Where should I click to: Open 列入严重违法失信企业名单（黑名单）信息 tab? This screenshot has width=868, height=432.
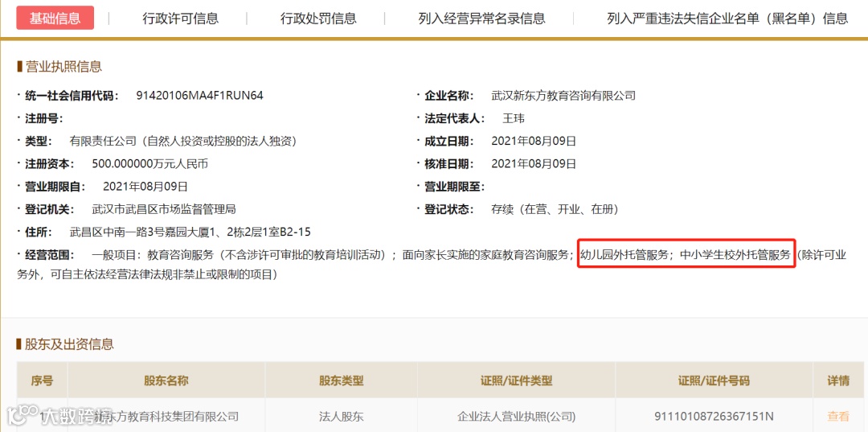tap(727, 19)
